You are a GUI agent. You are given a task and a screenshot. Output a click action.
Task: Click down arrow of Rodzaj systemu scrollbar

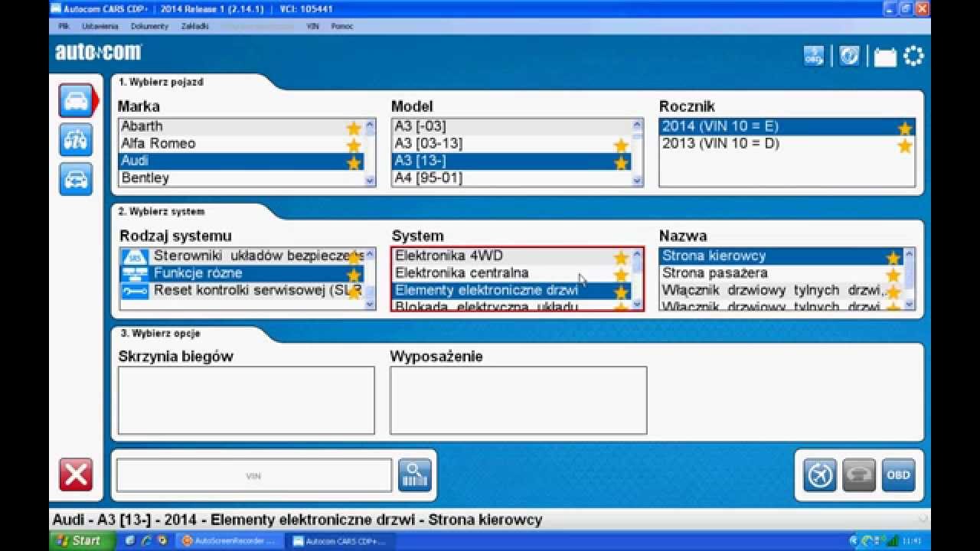(370, 304)
